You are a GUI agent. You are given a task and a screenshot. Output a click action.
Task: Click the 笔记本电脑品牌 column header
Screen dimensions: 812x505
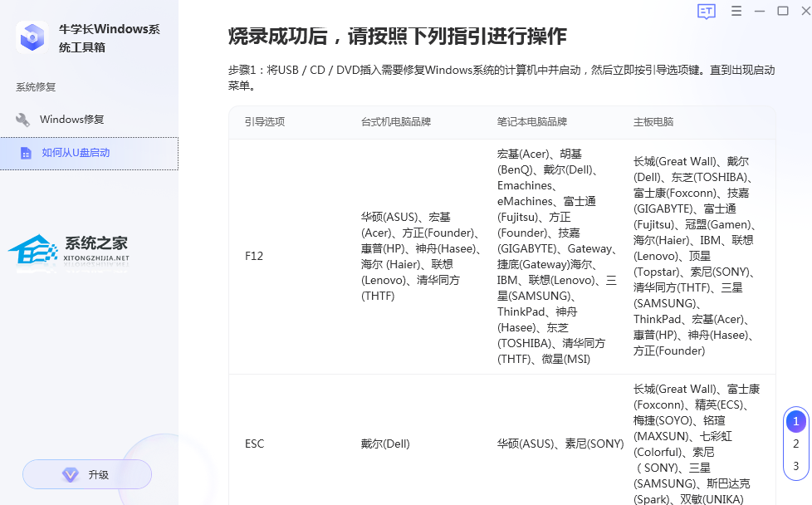tap(532, 122)
